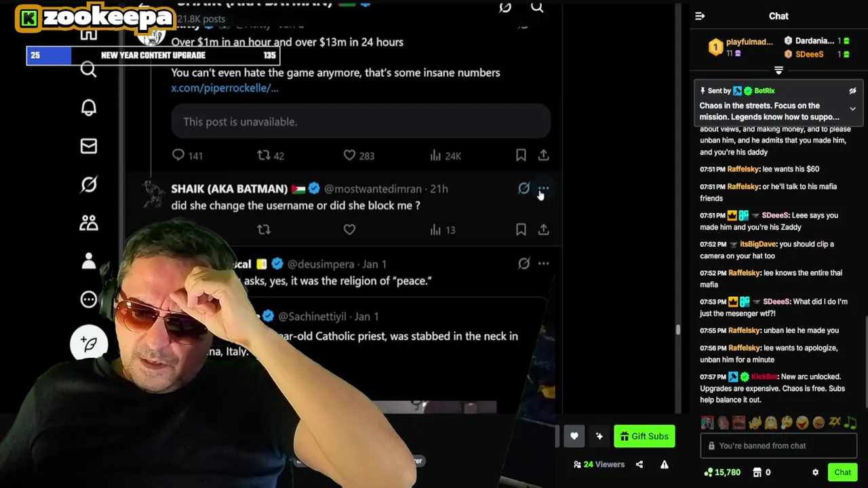Open Messages envelope icon in the sidebar
Image resolution: width=868 pixels, height=488 pixels.
tap(89, 146)
